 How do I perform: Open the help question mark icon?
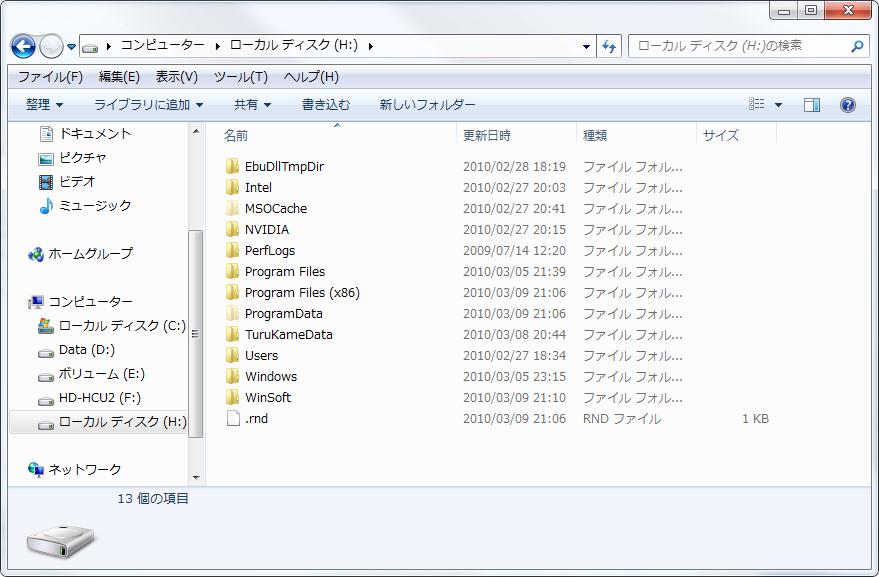847,105
